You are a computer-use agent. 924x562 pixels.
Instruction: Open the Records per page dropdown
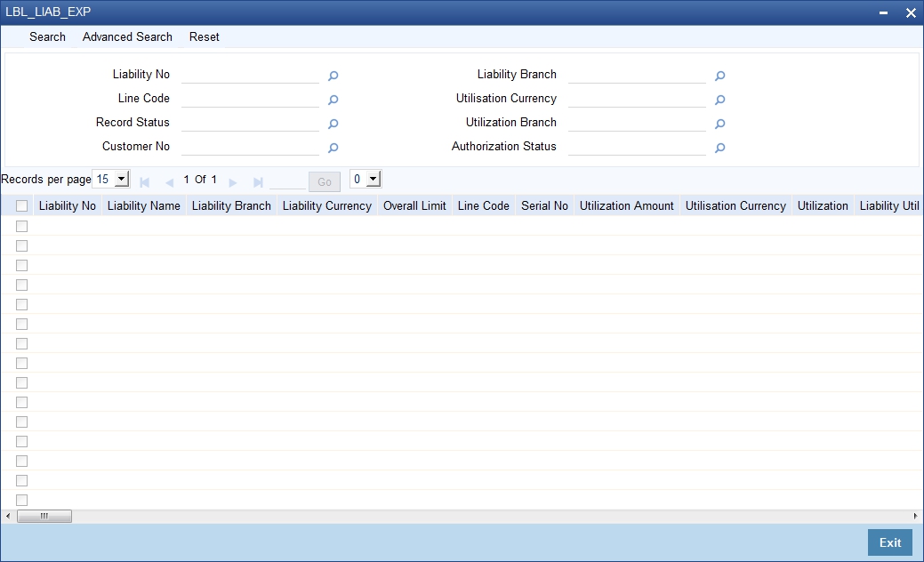(x=111, y=179)
